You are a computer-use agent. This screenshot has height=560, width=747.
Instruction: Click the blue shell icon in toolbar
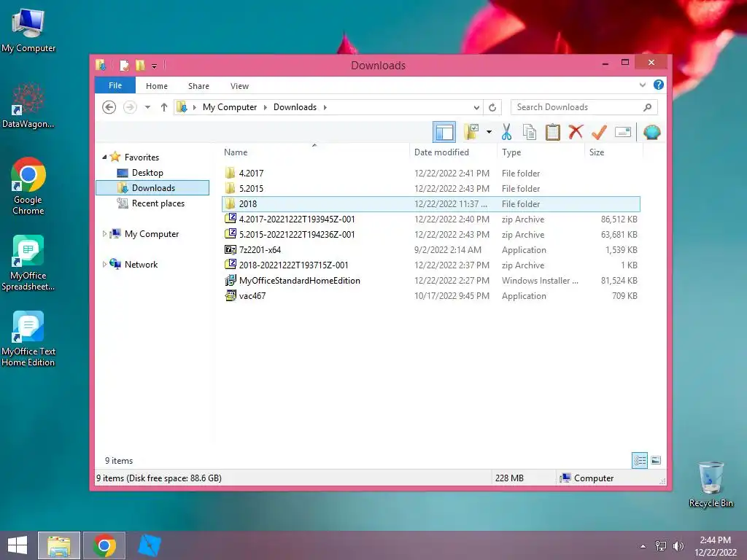click(x=651, y=132)
